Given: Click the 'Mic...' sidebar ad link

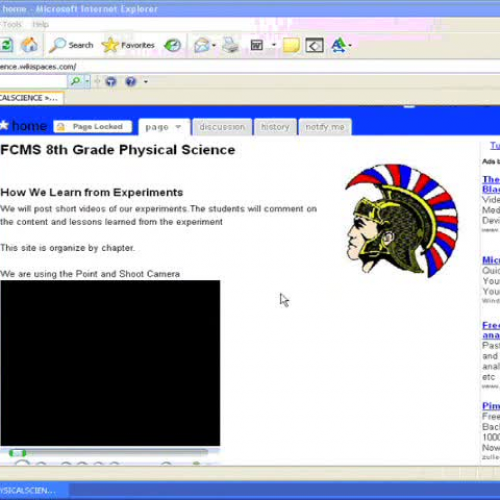Looking at the screenshot, I should coord(491,260).
